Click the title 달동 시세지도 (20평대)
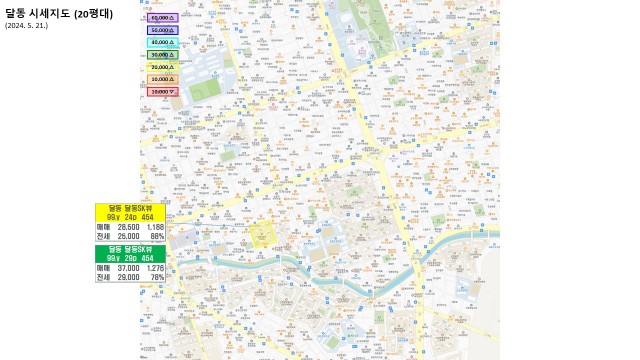This screenshot has height=360, width=640. [x=59, y=13]
